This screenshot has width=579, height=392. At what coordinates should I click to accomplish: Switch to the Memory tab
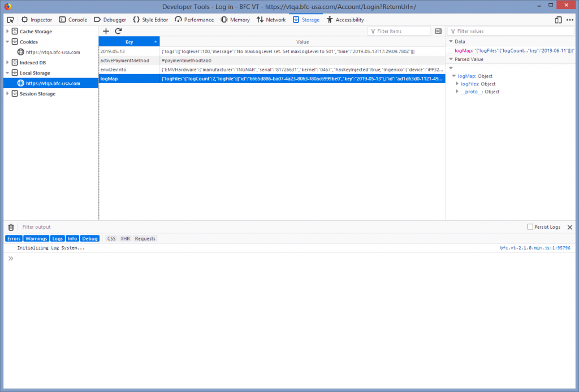pos(235,20)
